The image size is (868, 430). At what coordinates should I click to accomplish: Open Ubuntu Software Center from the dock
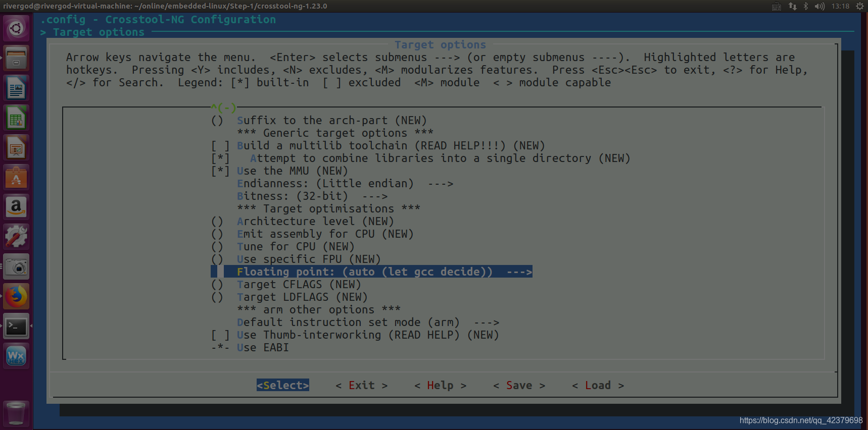pyautogui.click(x=16, y=178)
